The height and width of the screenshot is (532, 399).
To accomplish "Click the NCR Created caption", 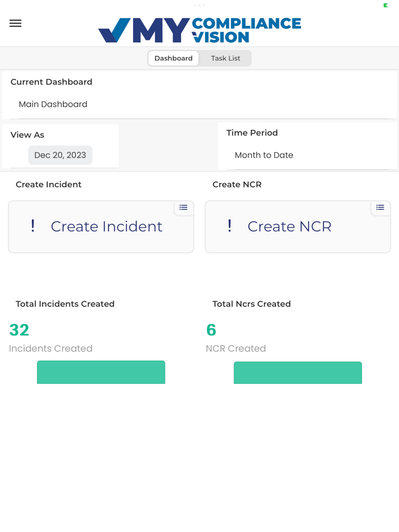I will 236,348.
